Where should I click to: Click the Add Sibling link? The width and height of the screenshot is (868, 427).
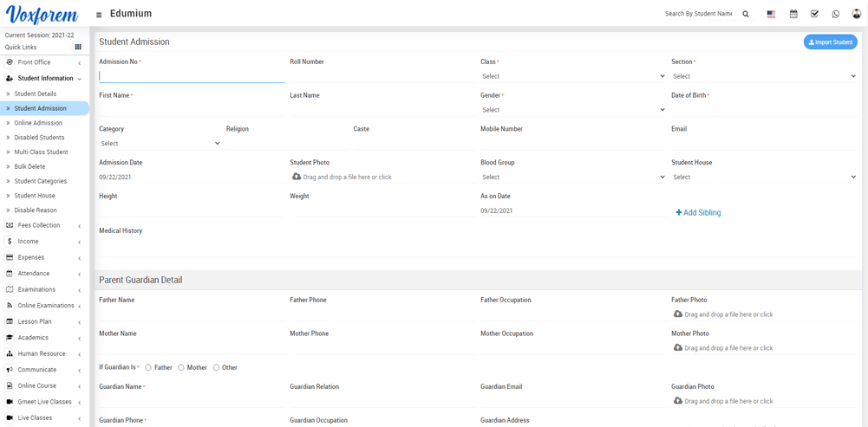click(698, 212)
